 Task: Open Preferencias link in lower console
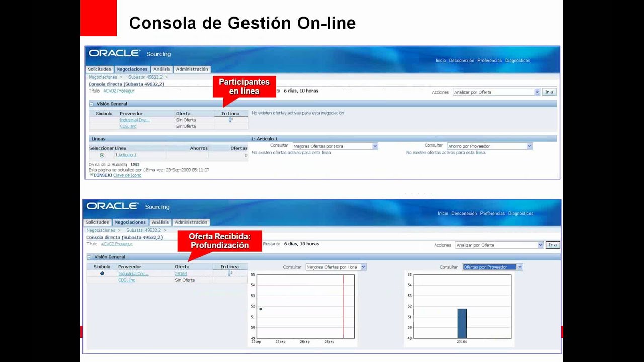pyautogui.click(x=493, y=214)
